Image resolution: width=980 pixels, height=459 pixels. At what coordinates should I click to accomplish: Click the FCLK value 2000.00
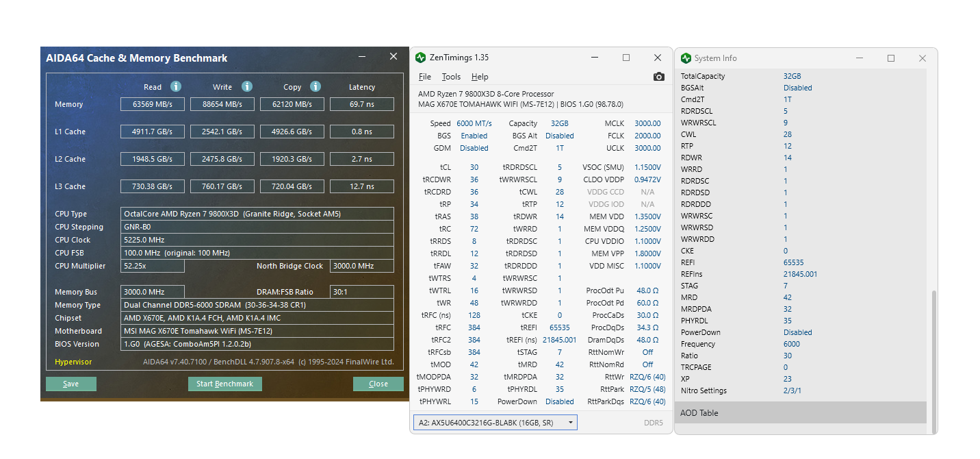[x=647, y=136]
